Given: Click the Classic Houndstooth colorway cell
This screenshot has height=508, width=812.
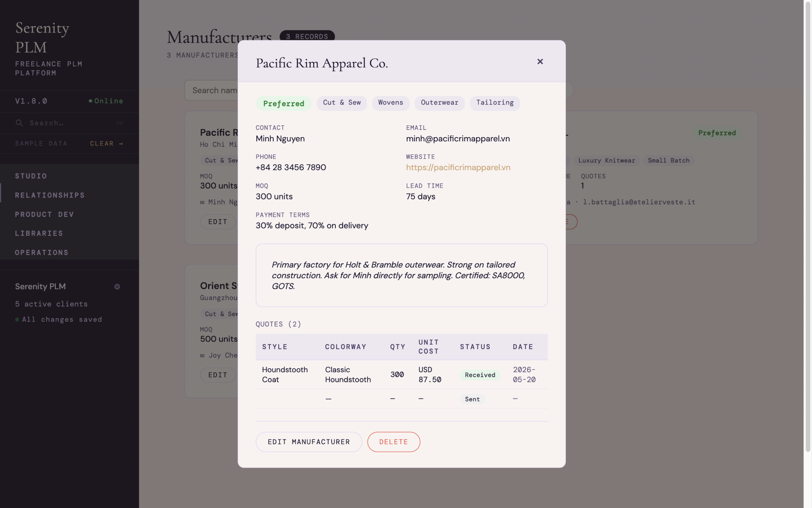Looking at the screenshot, I should click(x=348, y=375).
